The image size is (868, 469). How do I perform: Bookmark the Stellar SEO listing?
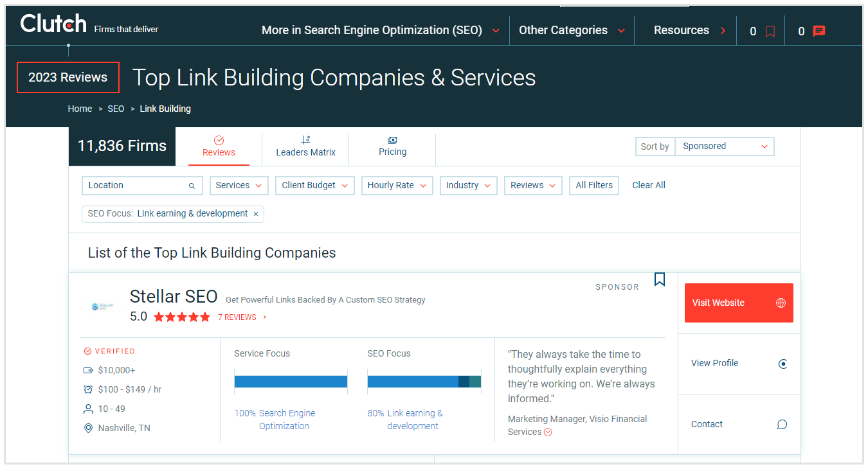click(x=659, y=279)
